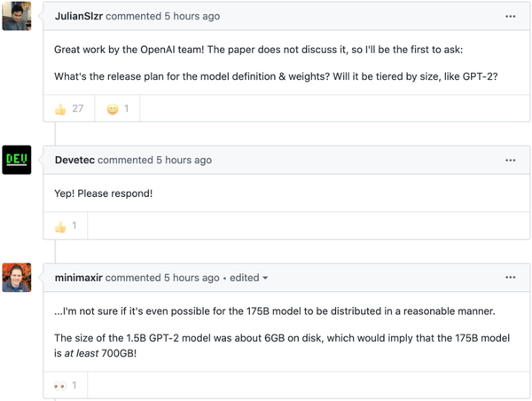This screenshot has height=401, width=532.
Task: Toggle the eyes reaction on minimaxir's comment
Action: [66, 385]
